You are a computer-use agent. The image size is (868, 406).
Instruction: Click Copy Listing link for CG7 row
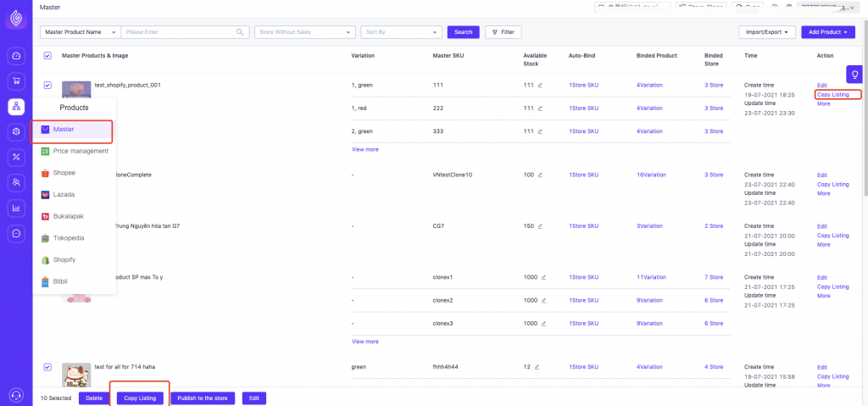pos(832,236)
